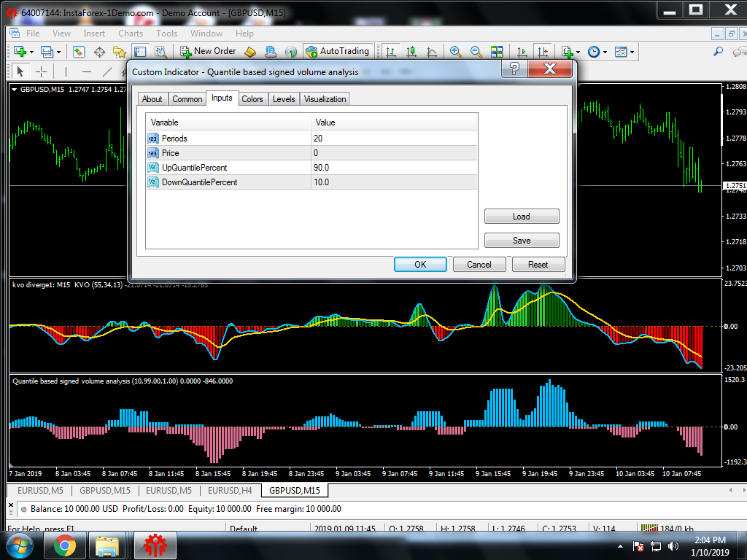Select the Horizontal Line drawing tool
Screen dimensions: 747x560
(x=87, y=72)
